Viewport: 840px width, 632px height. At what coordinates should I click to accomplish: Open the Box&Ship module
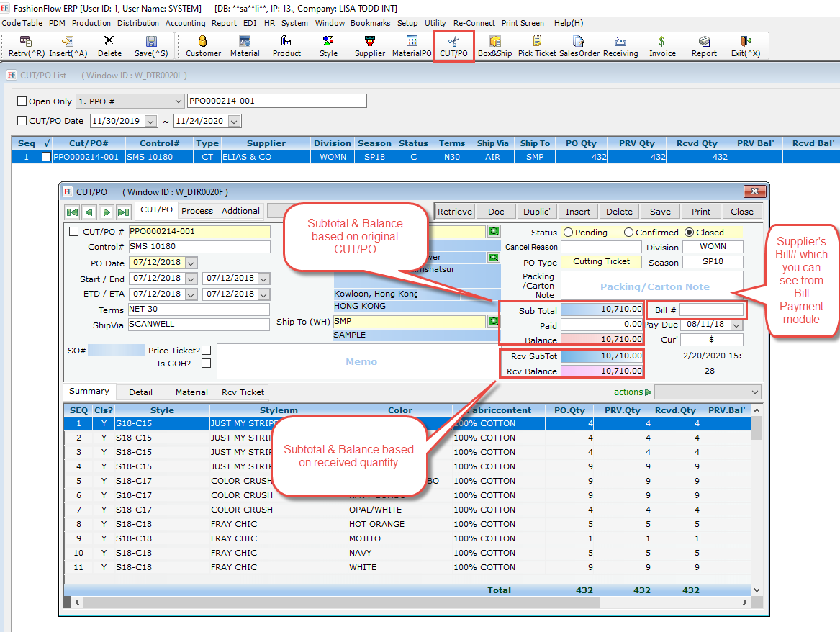[x=495, y=46]
